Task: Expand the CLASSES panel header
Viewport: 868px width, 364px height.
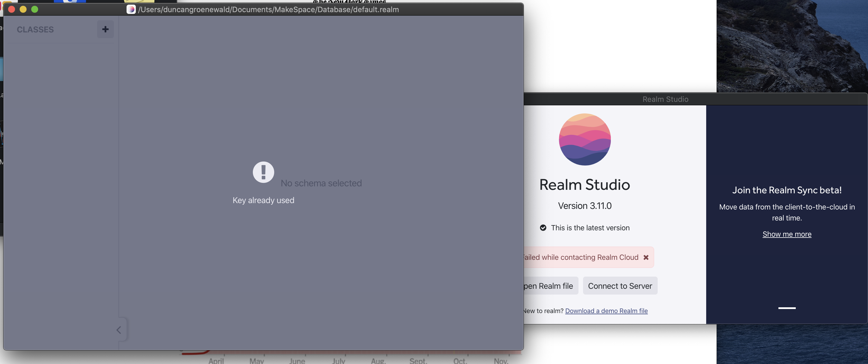Action: click(x=35, y=29)
